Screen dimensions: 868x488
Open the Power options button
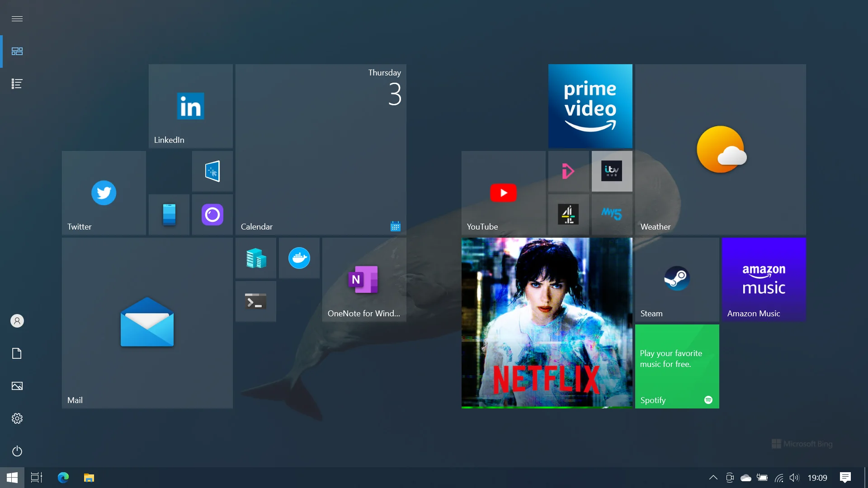pos(17,451)
